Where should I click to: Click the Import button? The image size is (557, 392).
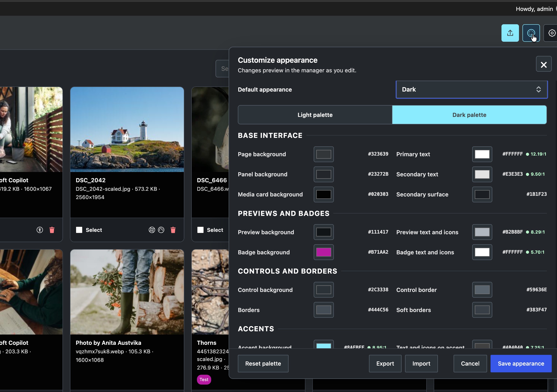click(x=421, y=364)
